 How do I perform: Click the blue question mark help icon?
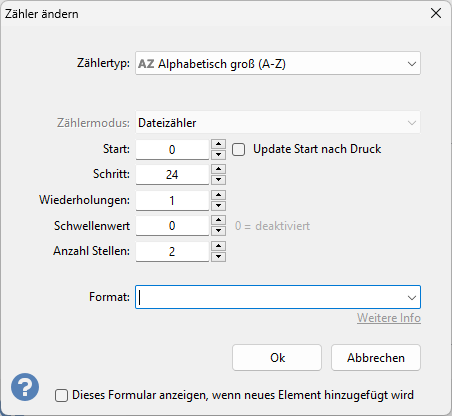25,387
